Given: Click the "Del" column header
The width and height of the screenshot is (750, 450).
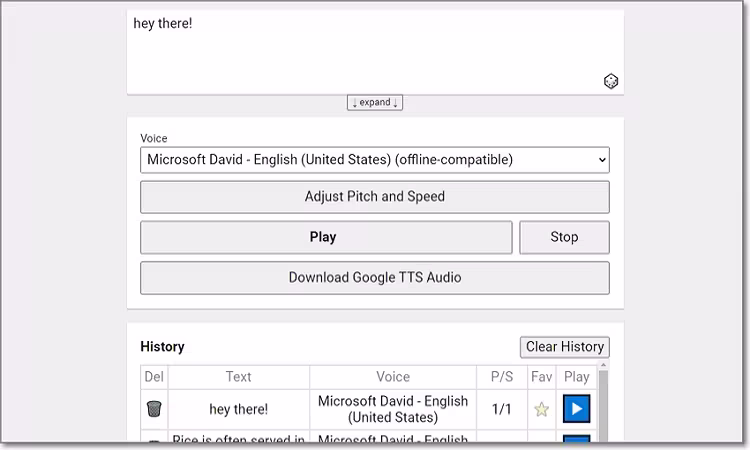Looking at the screenshot, I should pos(154,377).
